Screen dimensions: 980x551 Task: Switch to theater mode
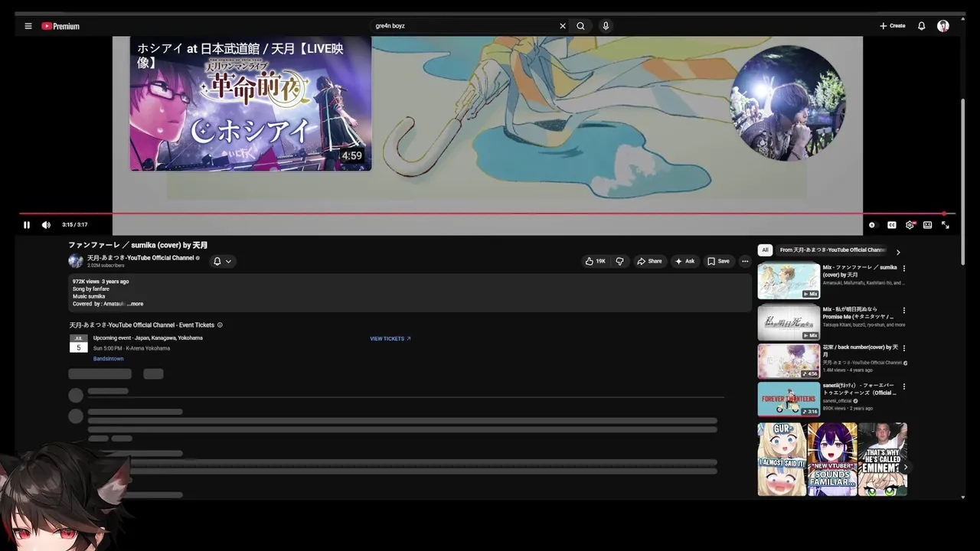(927, 225)
